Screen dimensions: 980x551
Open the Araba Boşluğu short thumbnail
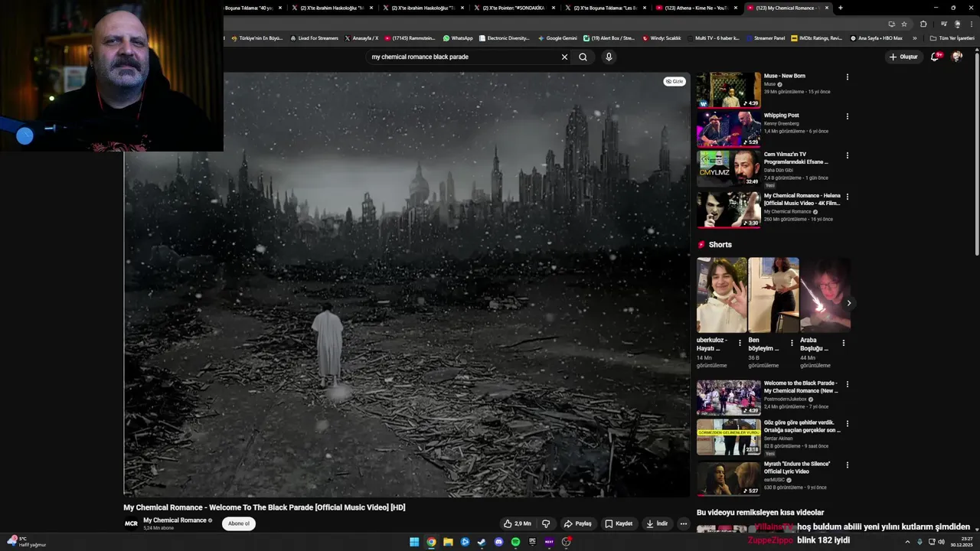(x=825, y=295)
